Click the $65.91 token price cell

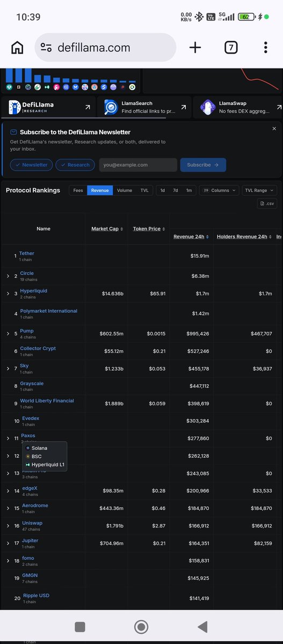(157, 294)
